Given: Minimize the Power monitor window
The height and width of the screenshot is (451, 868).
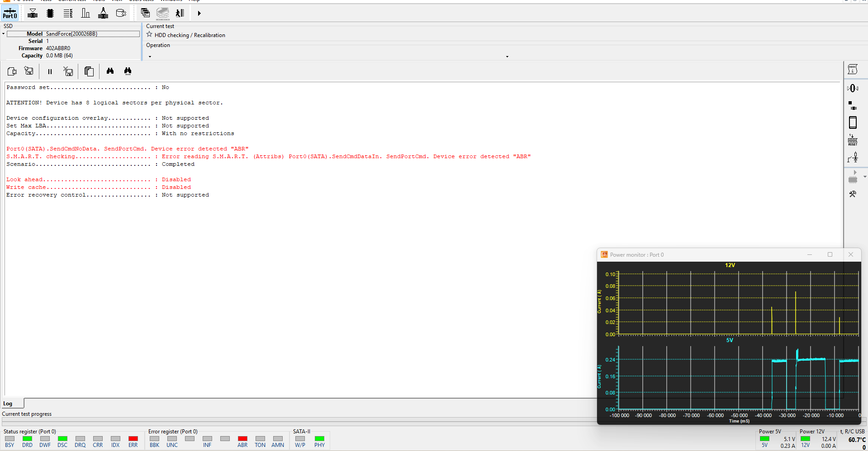Looking at the screenshot, I should pos(810,254).
